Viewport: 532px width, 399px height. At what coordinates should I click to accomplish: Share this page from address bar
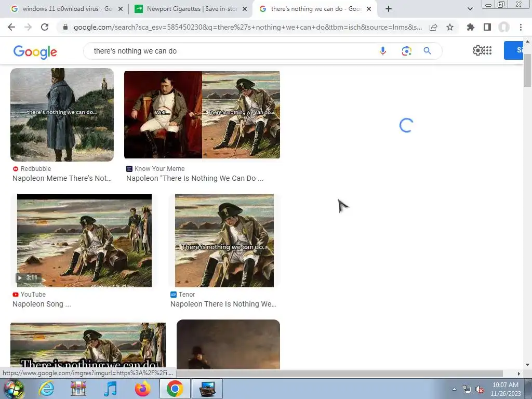click(433, 27)
